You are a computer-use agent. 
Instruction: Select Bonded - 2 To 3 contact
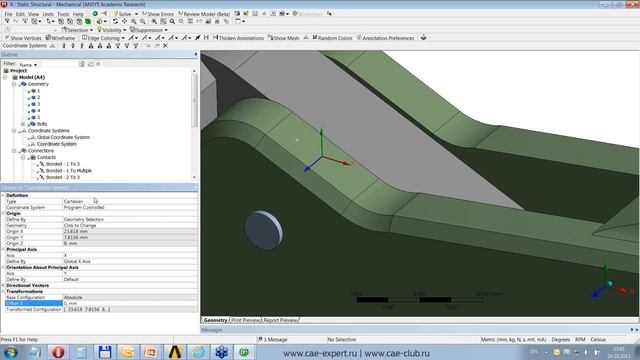62,177
